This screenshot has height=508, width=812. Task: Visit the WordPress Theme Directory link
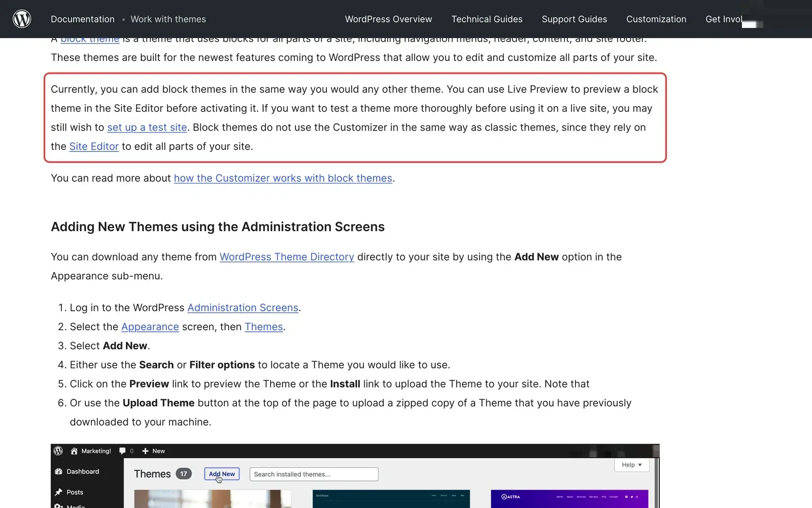click(287, 257)
